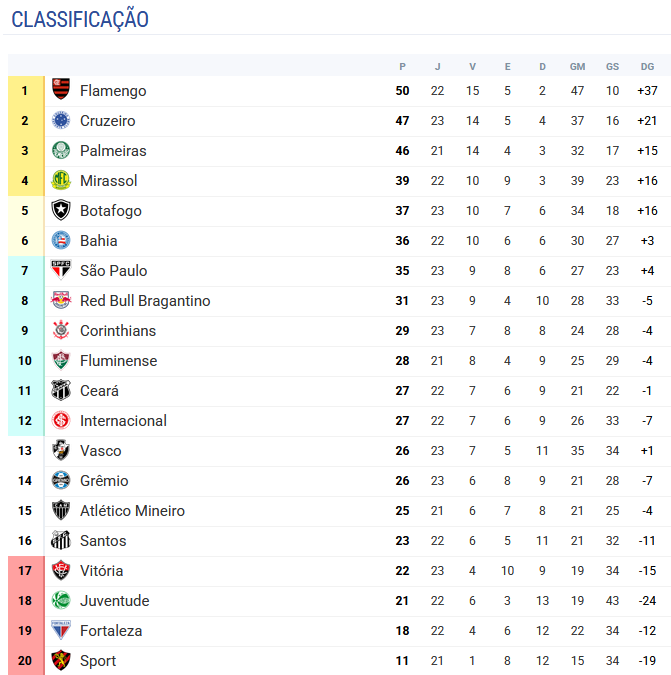The image size is (671, 675).
Task: Select the Palmeiras crest icon
Action: click(62, 151)
